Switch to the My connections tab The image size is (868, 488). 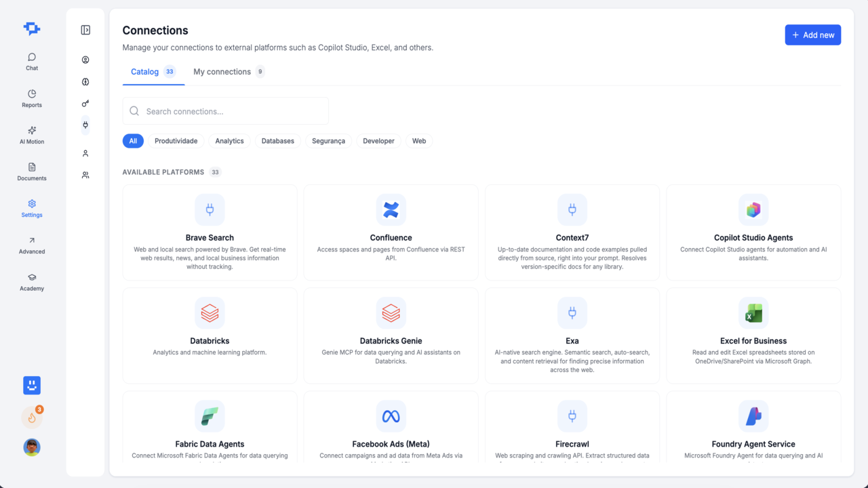pyautogui.click(x=229, y=72)
